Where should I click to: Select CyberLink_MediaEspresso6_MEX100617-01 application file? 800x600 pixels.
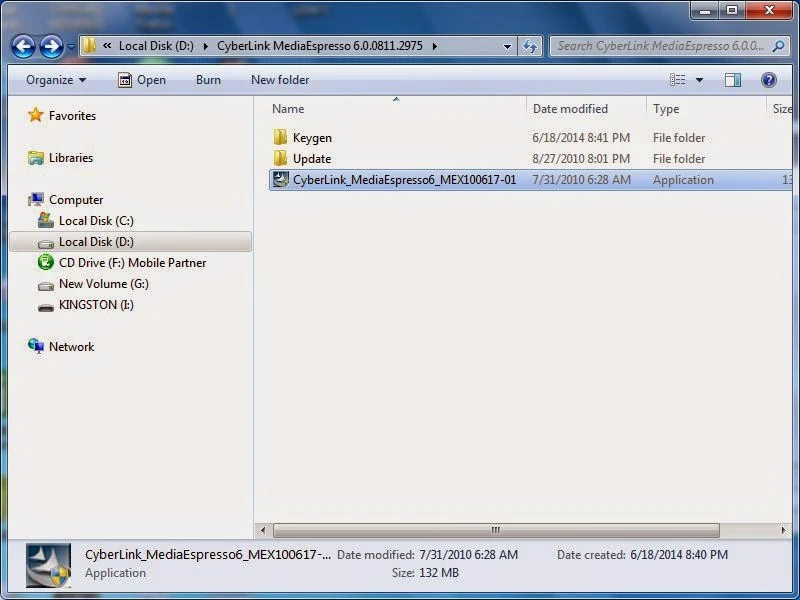coord(531,180)
